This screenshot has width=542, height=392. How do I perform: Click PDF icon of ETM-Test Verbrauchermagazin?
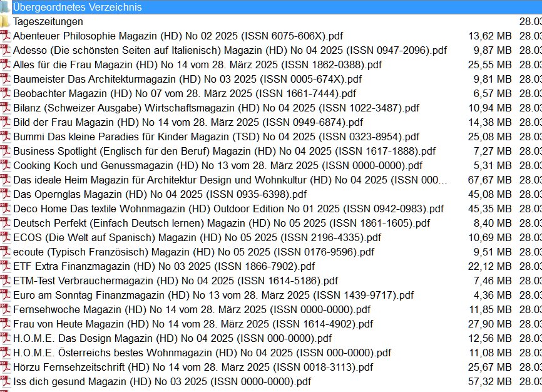[x=5, y=281]
